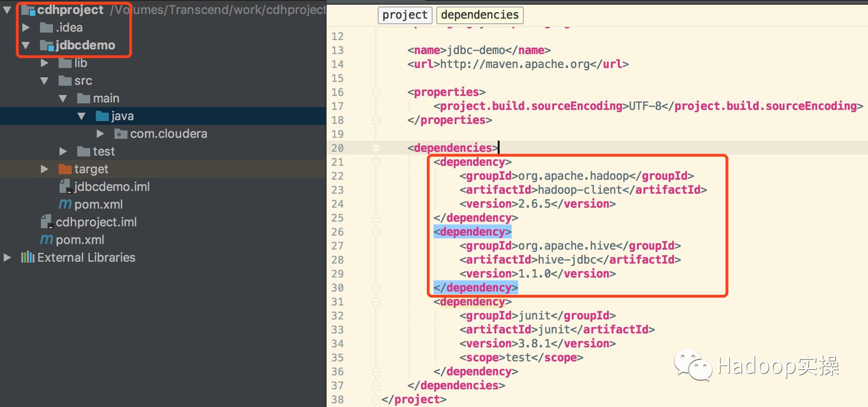Click the jdbcdemo.iml file icon

click(65, 187)
